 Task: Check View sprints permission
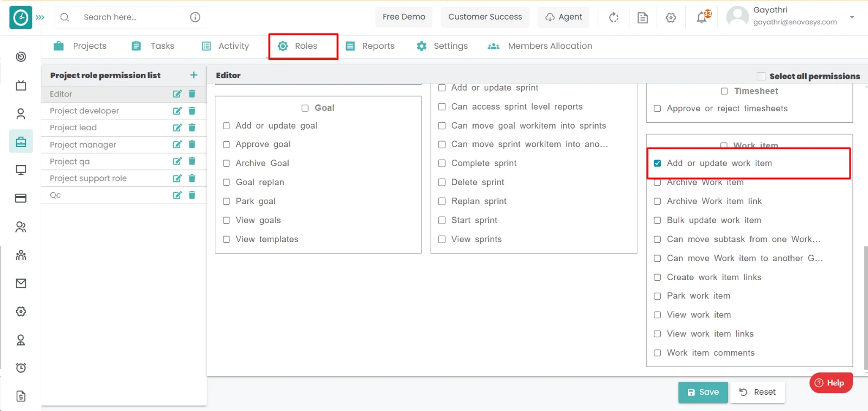coord(442,239)
